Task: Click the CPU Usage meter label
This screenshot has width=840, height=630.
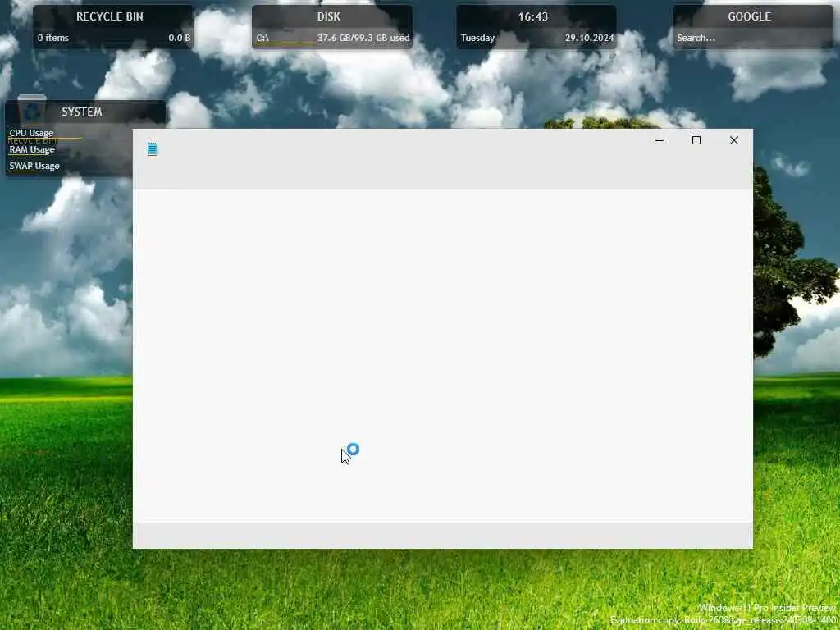Action: (31, 133)
